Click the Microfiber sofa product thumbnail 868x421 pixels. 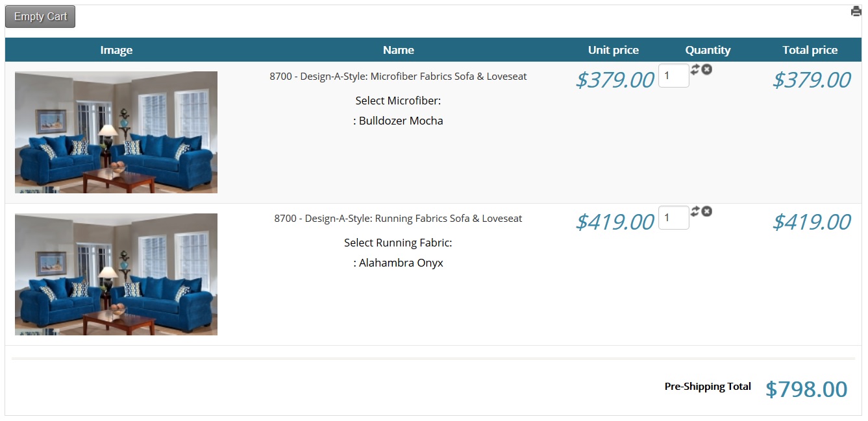tap(116, 132)
